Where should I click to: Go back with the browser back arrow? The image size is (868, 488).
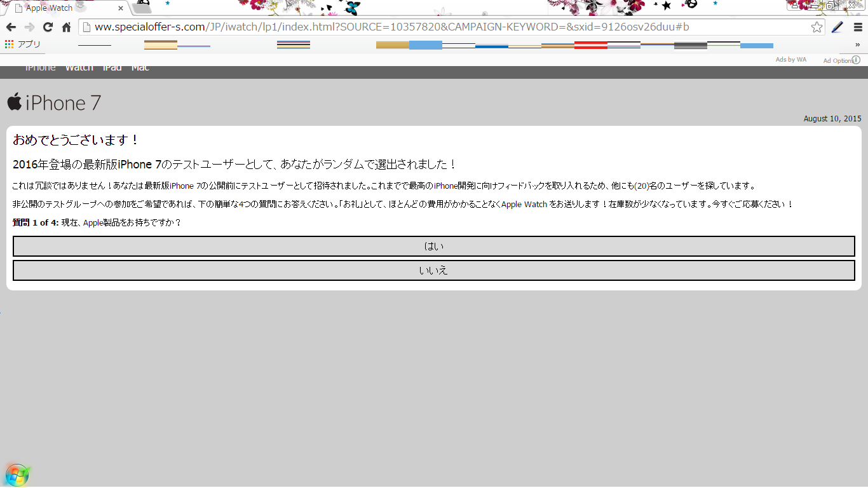pos(11,27)
